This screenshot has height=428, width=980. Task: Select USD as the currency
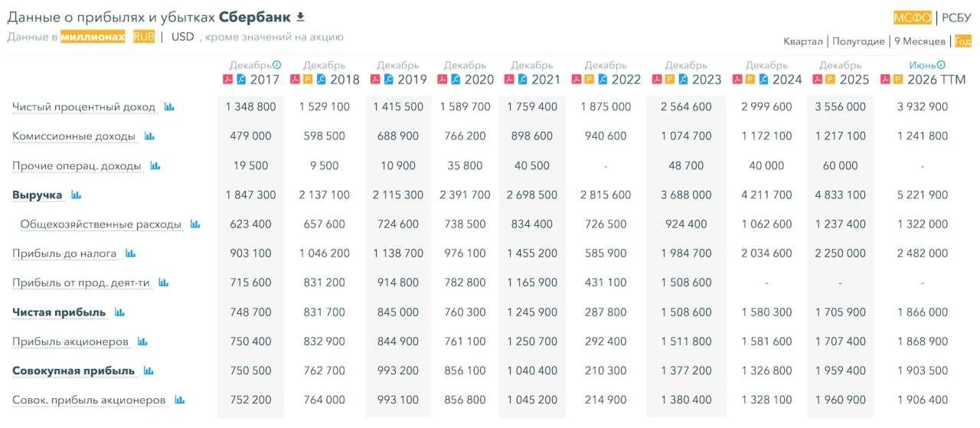point(183,37)
